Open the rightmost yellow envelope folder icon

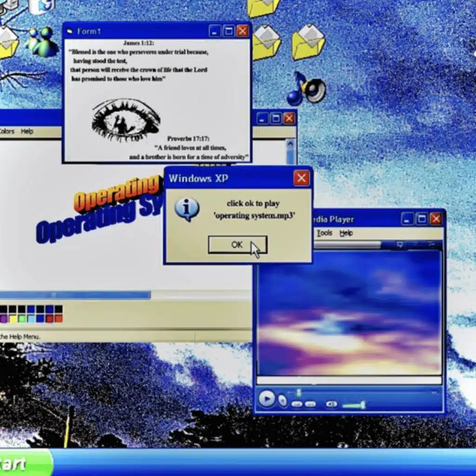coord(308,42)
